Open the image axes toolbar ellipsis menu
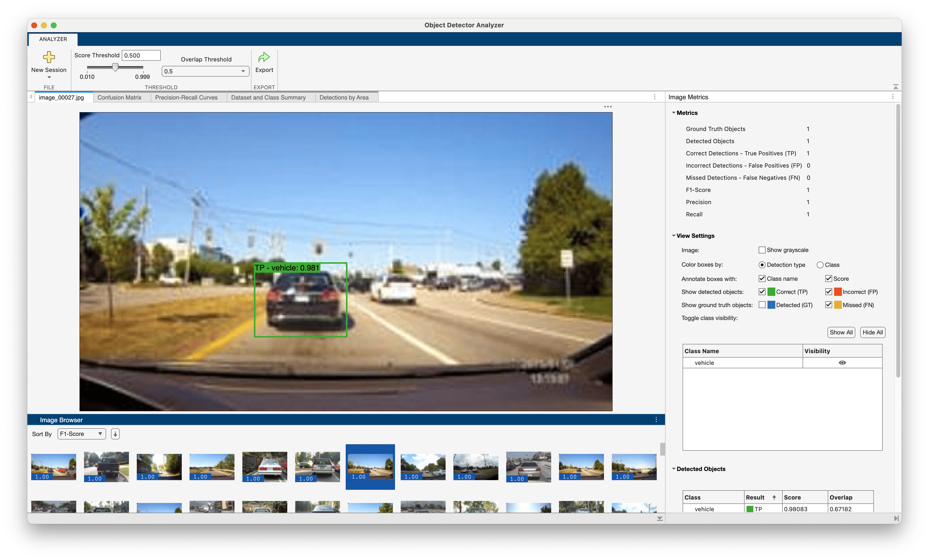This screenshot has height=560, width=929. point(608,107)
